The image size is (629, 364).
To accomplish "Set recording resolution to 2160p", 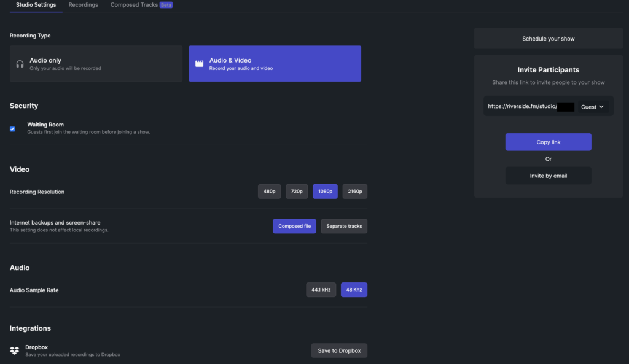I will coord(354,192).
